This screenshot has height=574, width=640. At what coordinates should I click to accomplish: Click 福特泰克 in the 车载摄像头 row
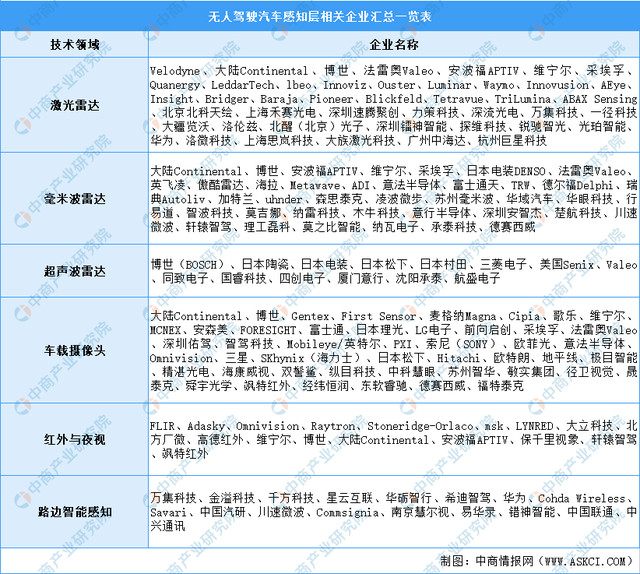pos(501,386)
